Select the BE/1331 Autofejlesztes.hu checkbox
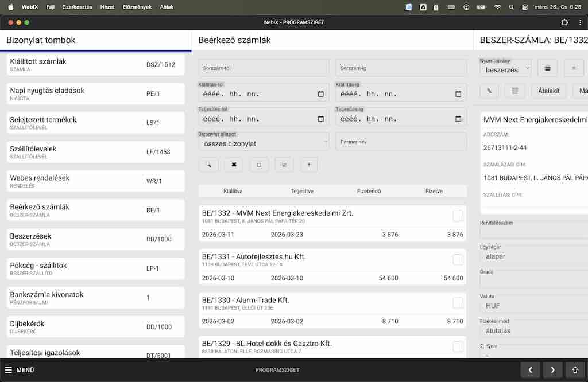 [x=458, y=259]
